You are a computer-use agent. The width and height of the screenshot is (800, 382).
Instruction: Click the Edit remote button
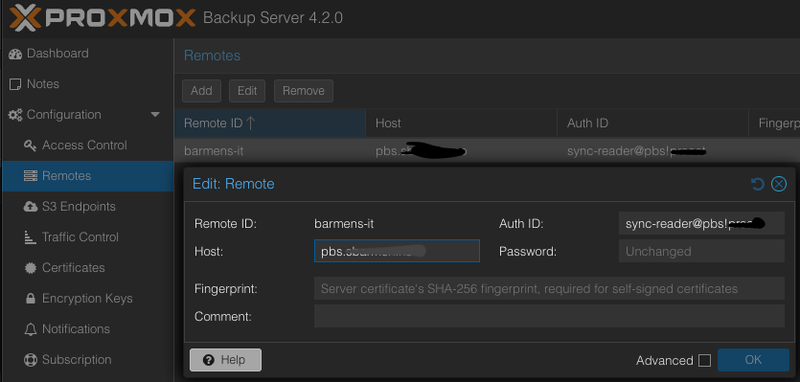click(247, 91)
